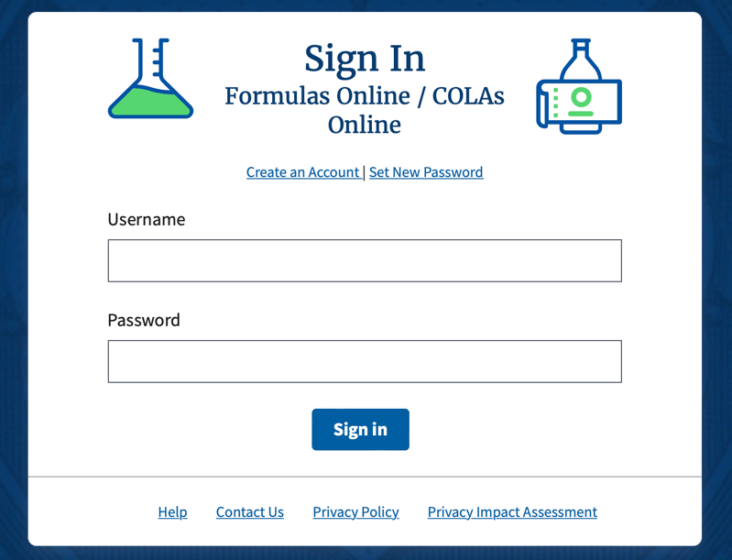
Task: Focus the Username text field
Action: click(x=365, y=261)
